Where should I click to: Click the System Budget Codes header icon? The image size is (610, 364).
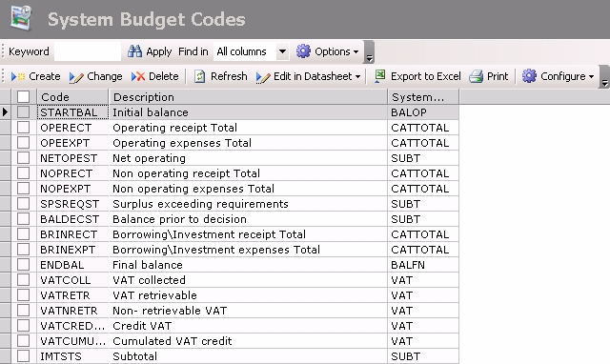21,18
